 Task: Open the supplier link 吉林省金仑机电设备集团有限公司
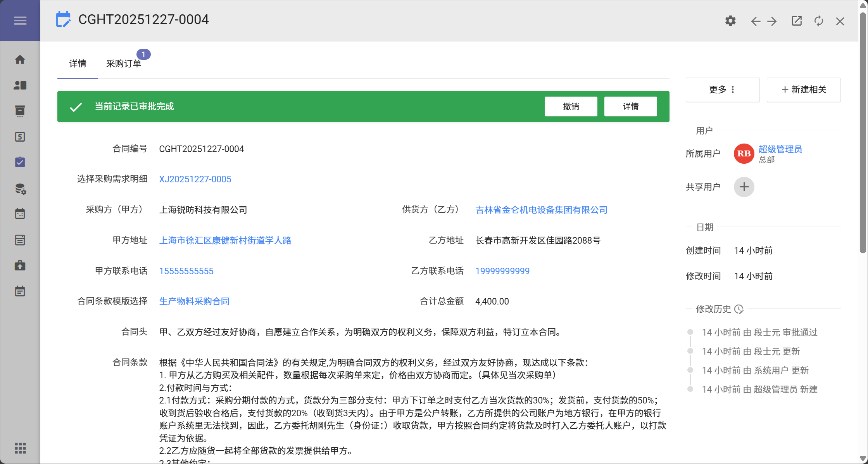point(541,210)
